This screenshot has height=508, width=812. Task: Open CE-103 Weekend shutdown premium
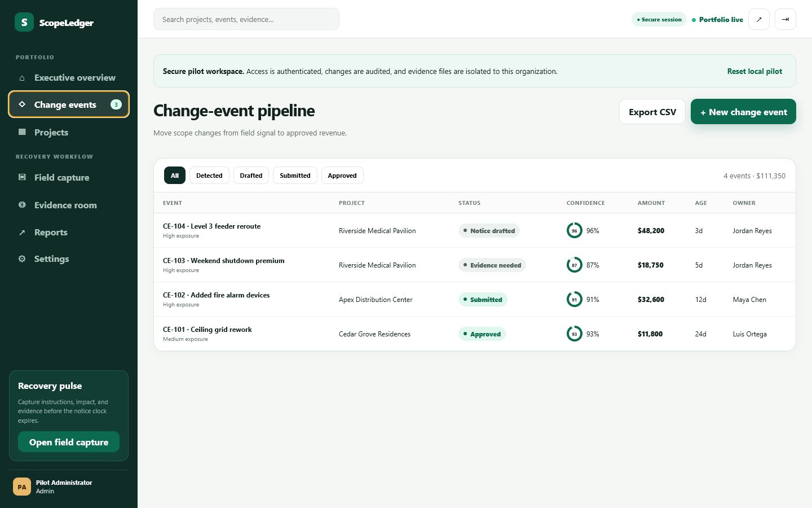point(224,261)
